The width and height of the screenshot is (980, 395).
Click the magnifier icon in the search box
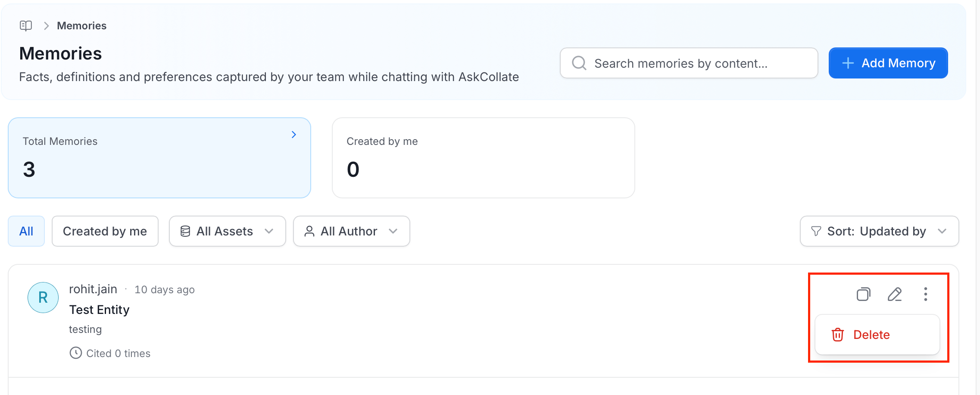pos(579,63)
